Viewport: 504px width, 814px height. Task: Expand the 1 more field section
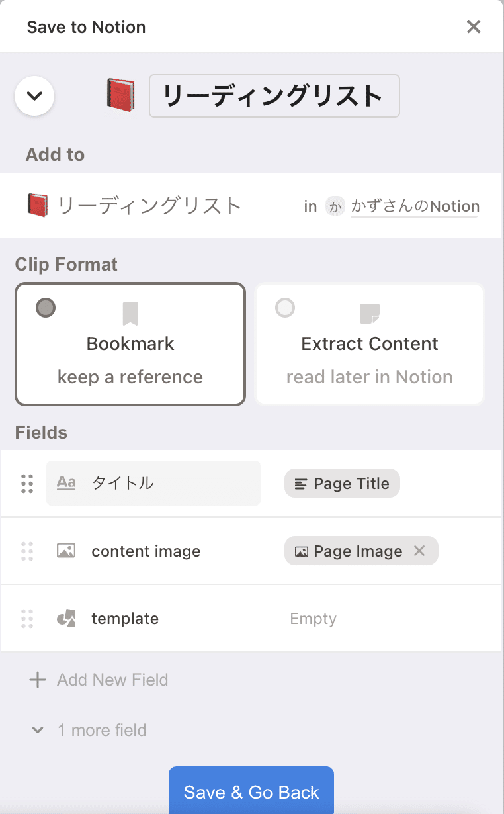(x=38, y=730)
